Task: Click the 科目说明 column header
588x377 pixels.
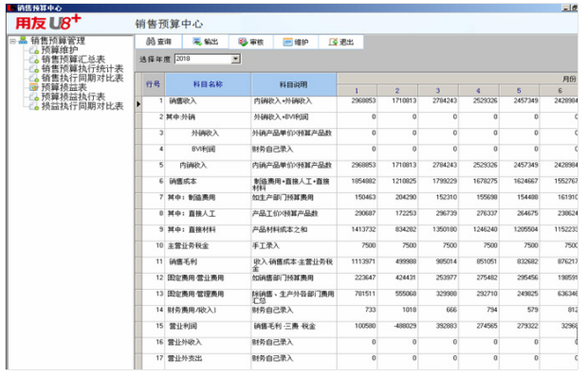Action: (294, 84)
